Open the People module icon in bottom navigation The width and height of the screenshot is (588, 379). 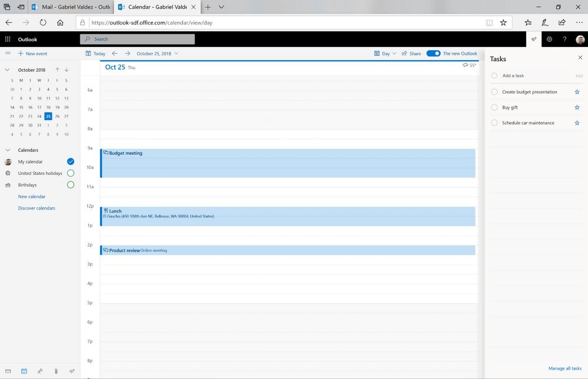tap(40, 371)
